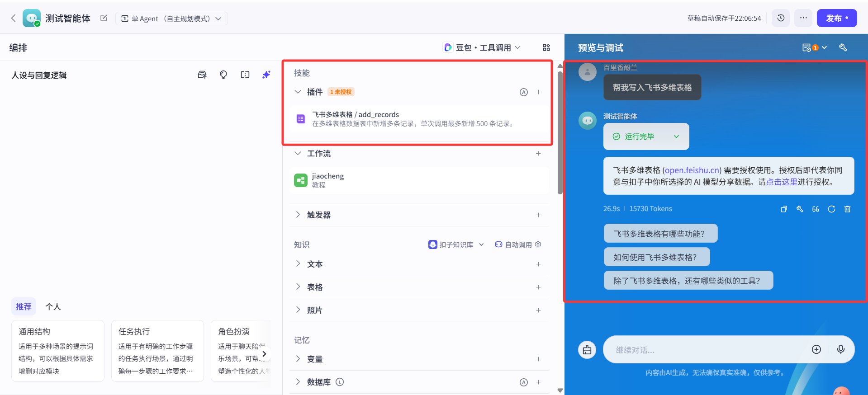
Task: Click the compare prompt split icon
Action: [245, 75]
